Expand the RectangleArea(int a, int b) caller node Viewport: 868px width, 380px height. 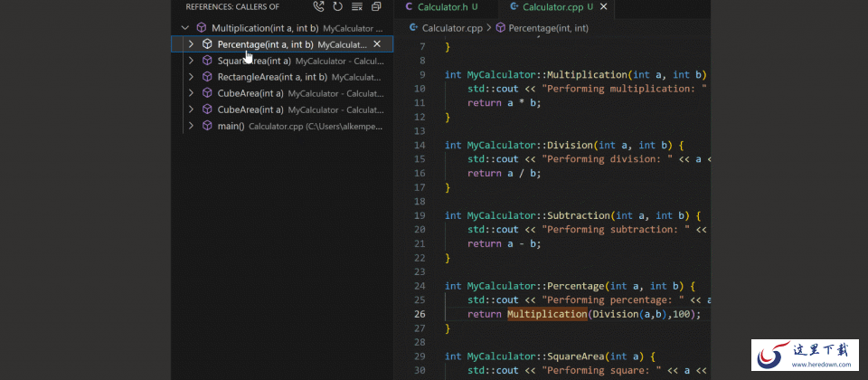[191, 76]
